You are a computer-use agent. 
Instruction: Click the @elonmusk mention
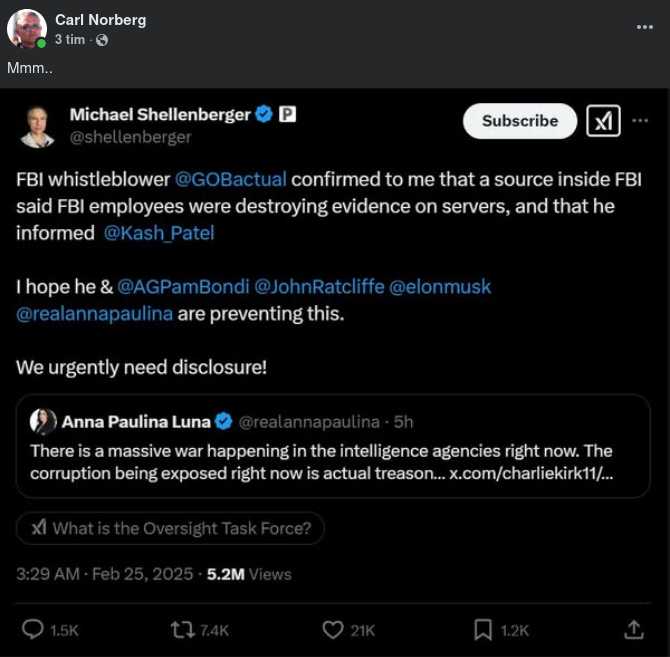pyautogui.click(x=440, y=287)
